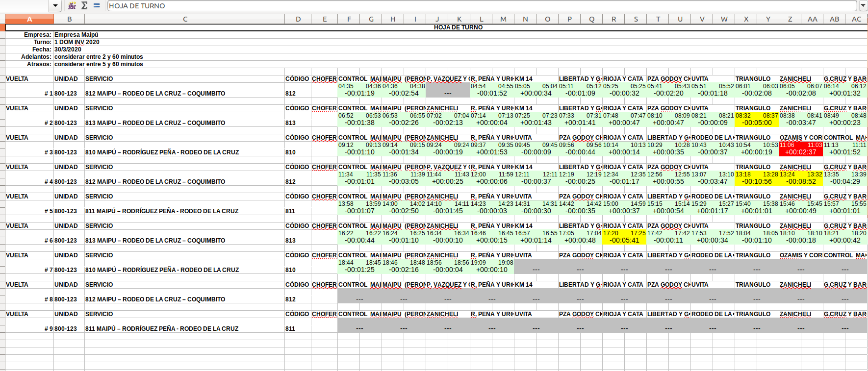Expand the formula bar
Image resolution: width=868 pixels, height=371 pixels.
[x=863, y=6]
